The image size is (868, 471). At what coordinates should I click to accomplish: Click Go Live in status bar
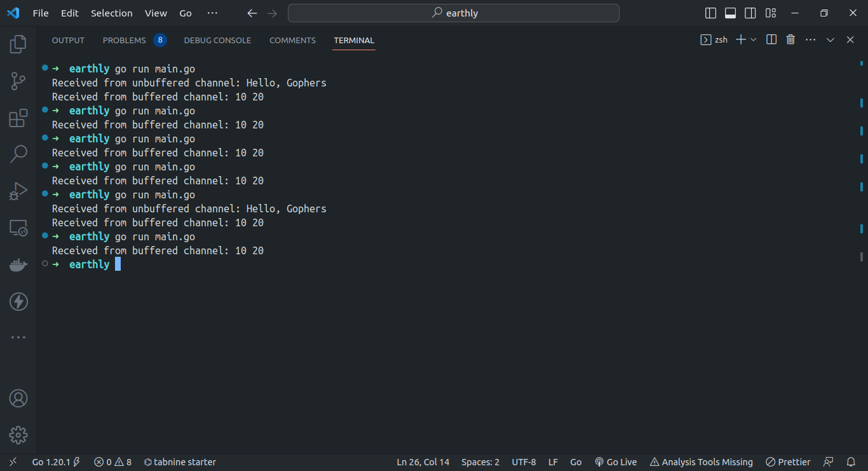click(x=616, y=462)
